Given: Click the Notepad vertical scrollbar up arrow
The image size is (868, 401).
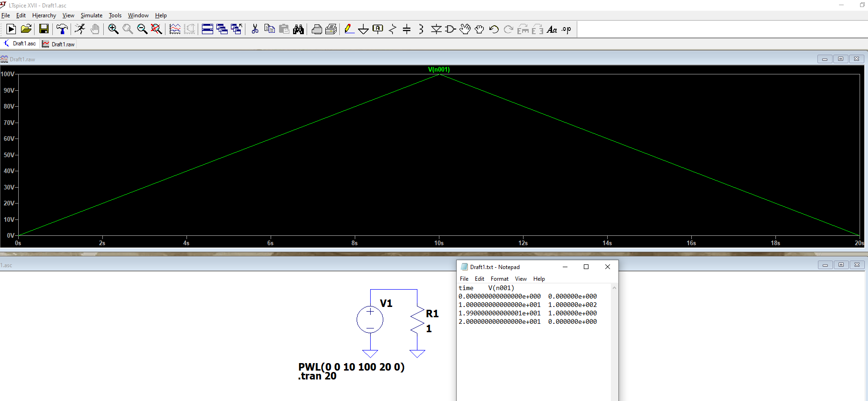Looking at the screenshot, I should [x=614, y=288].
